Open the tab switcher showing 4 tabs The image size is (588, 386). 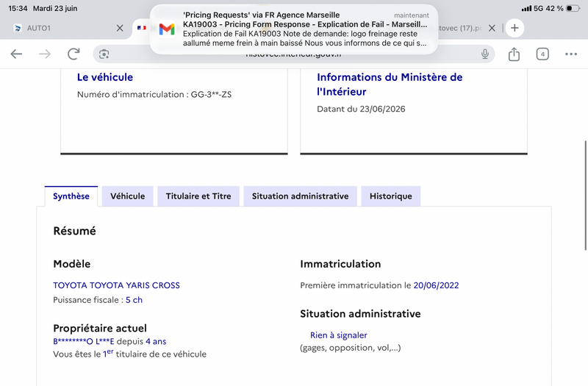[x=542, y=54]
